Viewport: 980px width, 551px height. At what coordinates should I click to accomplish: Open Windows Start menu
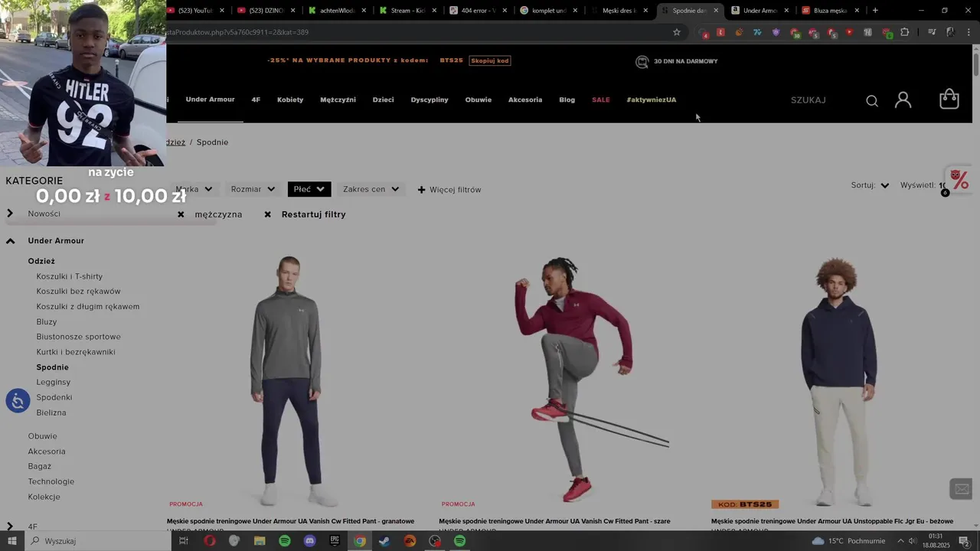(x=11, y=541)
